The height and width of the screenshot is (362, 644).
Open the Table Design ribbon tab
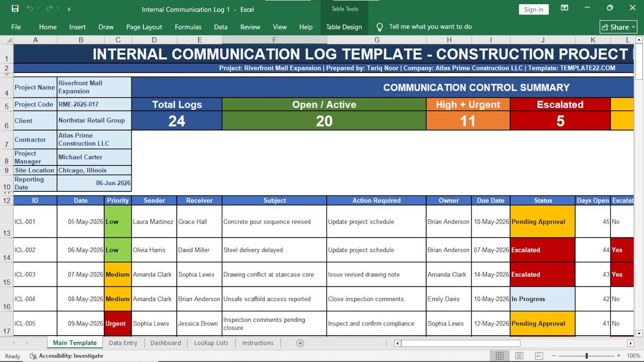344,27
